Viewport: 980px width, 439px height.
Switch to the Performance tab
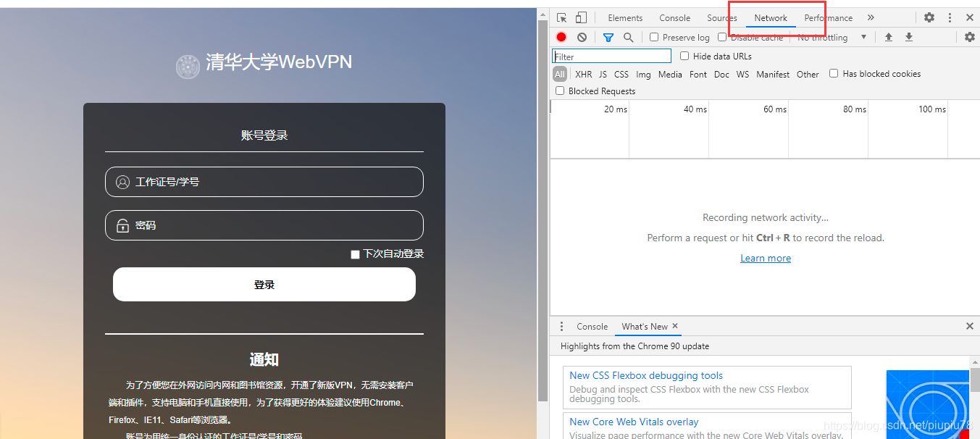pyautogui.click(x=828, y=18)
